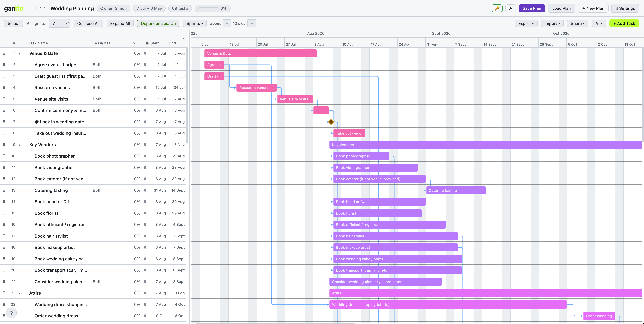
Task: Click the Add Task button
Action: tap(624, 24)
